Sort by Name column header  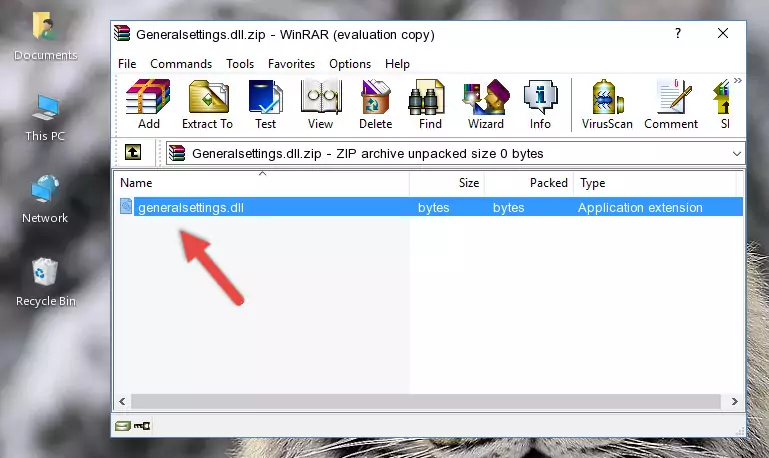(x=262, y=183)
